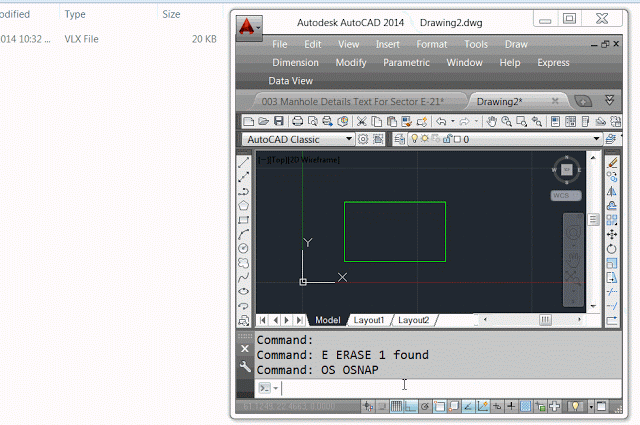The height and width of the screenshot is (425, 640).
Task: Open the status bar application menu arrow
Action: pos(591,407)
